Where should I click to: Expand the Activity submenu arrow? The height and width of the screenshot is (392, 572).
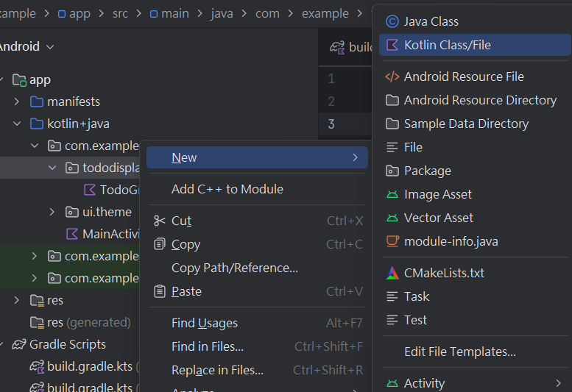(559, 383)
